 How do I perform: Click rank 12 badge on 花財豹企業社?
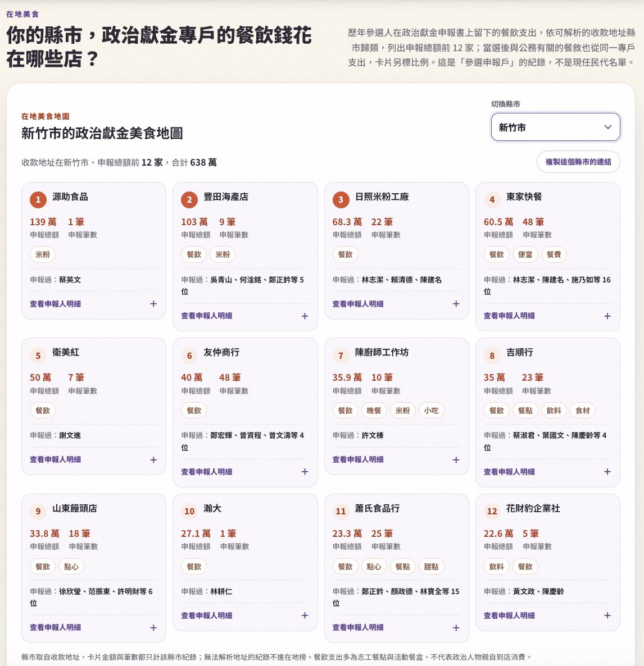(x=492, y=512)
